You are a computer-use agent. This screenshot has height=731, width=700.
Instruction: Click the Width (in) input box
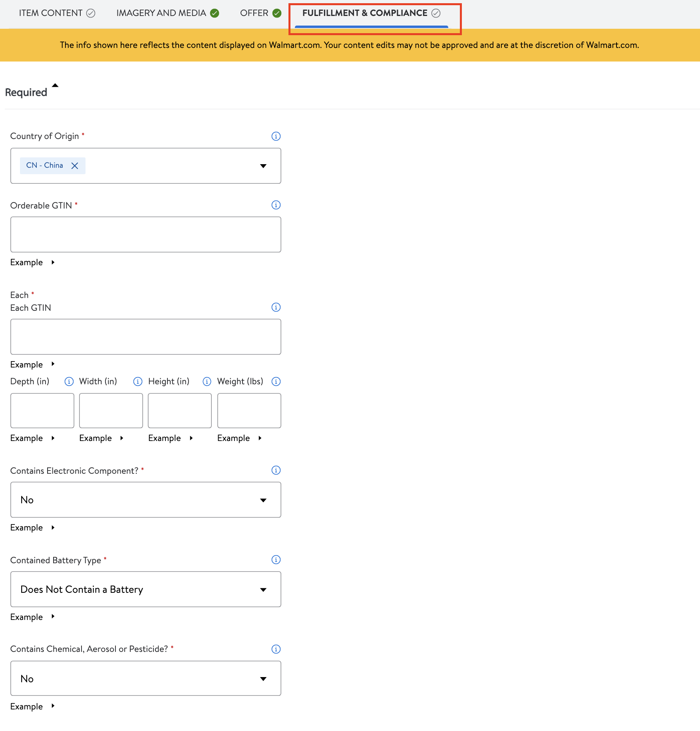tap(111, 411)
